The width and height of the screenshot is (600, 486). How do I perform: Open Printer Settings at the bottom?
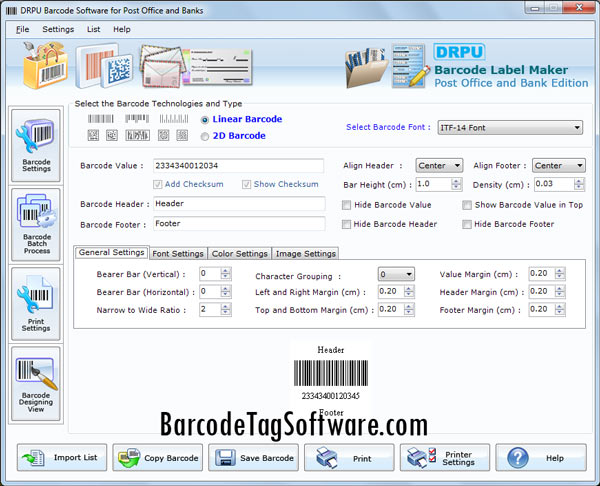445,458
